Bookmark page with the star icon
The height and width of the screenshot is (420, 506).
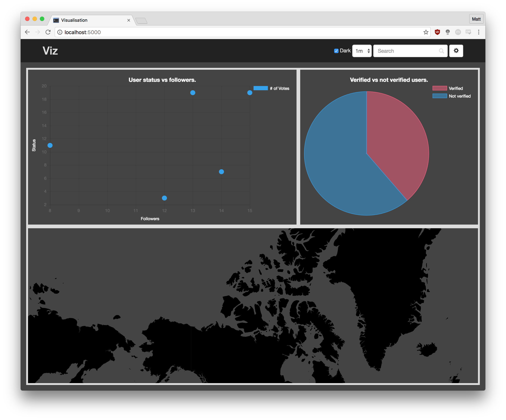click(426, 32)
